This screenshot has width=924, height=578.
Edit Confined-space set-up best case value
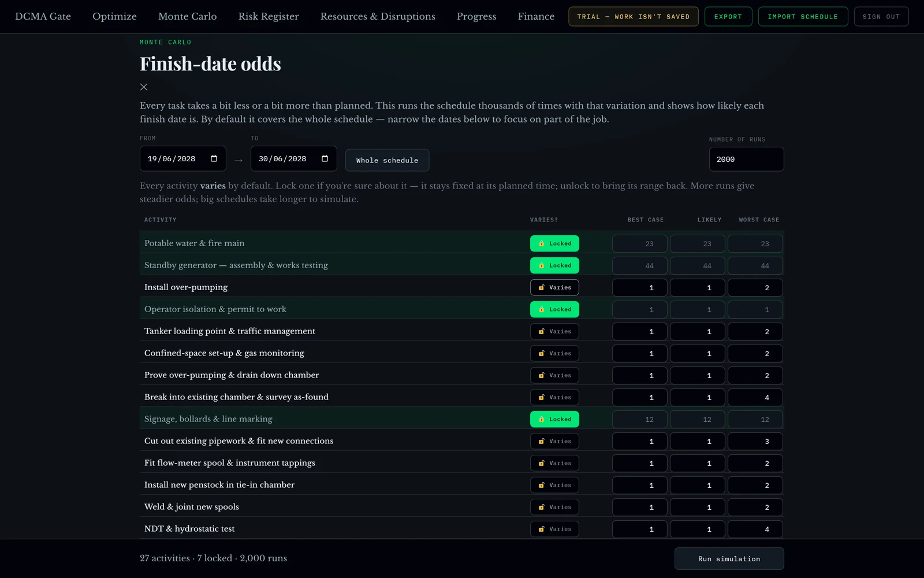click(x=640, y=354)
